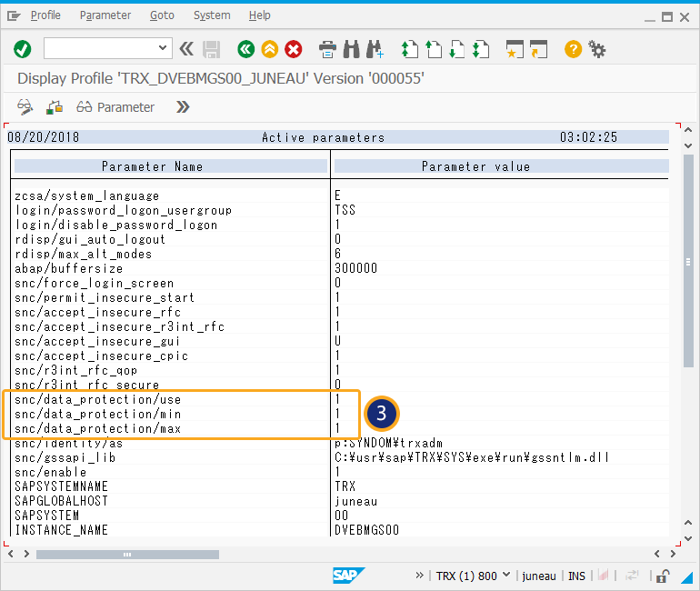Go to Next Page icon
Screen dimensions: 700x591
click(456, 49)
